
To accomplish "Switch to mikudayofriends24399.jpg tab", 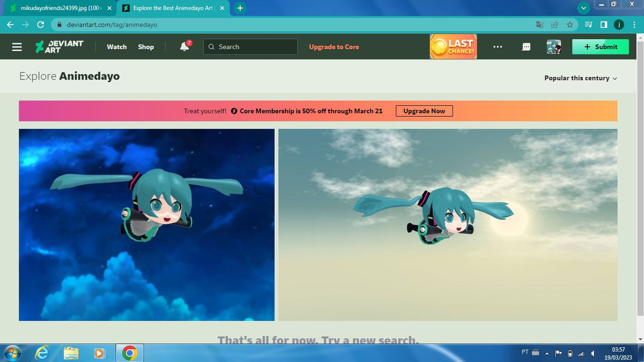I will [59, 8].
